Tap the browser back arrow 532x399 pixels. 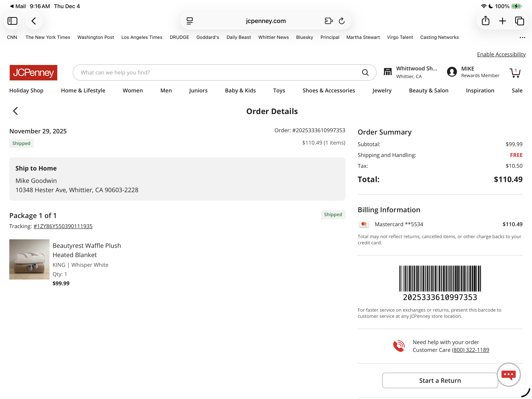(34, 21)
